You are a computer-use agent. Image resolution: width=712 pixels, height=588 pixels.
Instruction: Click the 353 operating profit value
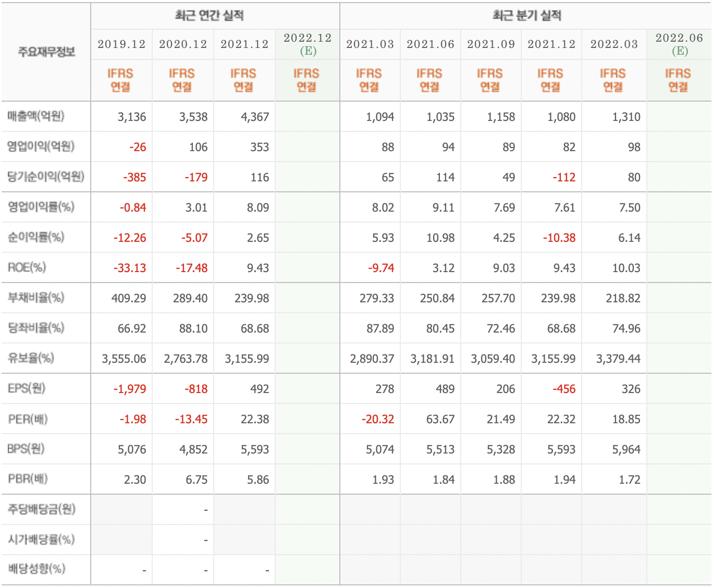[260, 147]
